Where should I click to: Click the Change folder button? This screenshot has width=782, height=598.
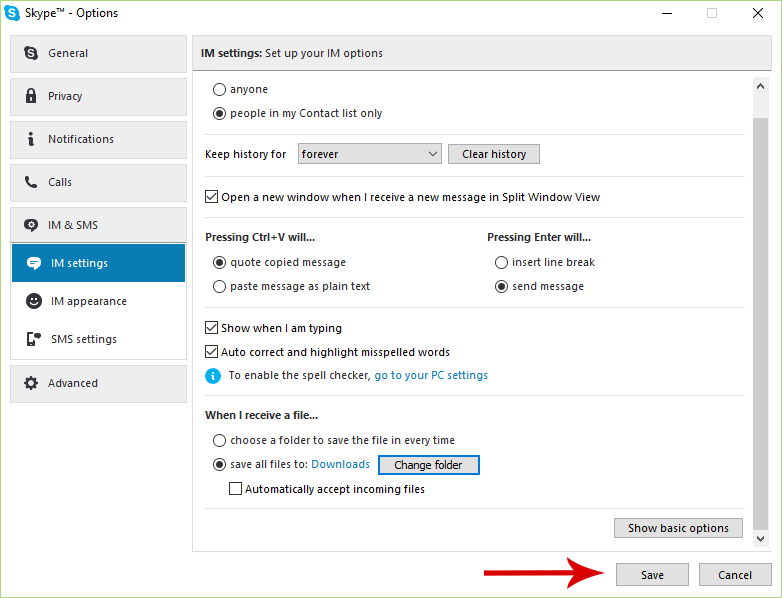[x=428, y=465]
